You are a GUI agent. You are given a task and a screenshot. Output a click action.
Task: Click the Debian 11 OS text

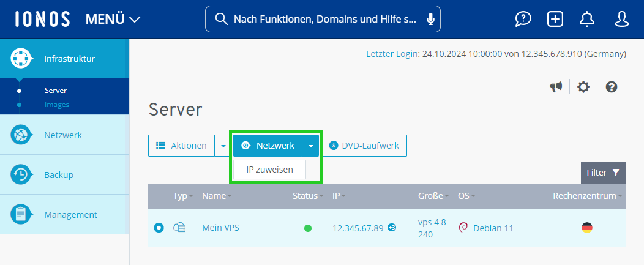[x=493, y=228]
